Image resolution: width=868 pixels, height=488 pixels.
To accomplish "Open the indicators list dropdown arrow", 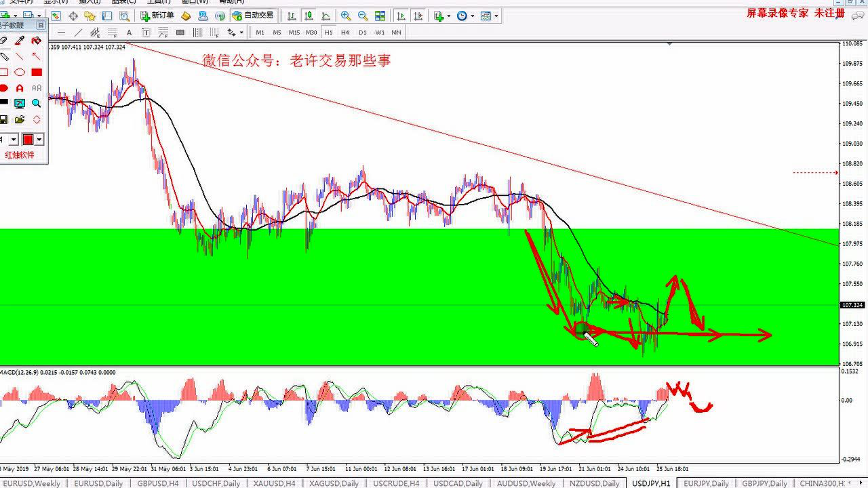I will [450, 16].
